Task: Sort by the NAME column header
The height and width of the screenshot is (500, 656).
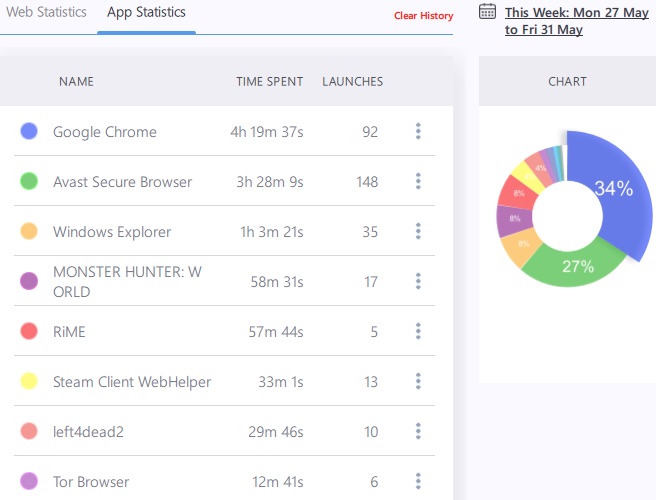Action: 76,82
